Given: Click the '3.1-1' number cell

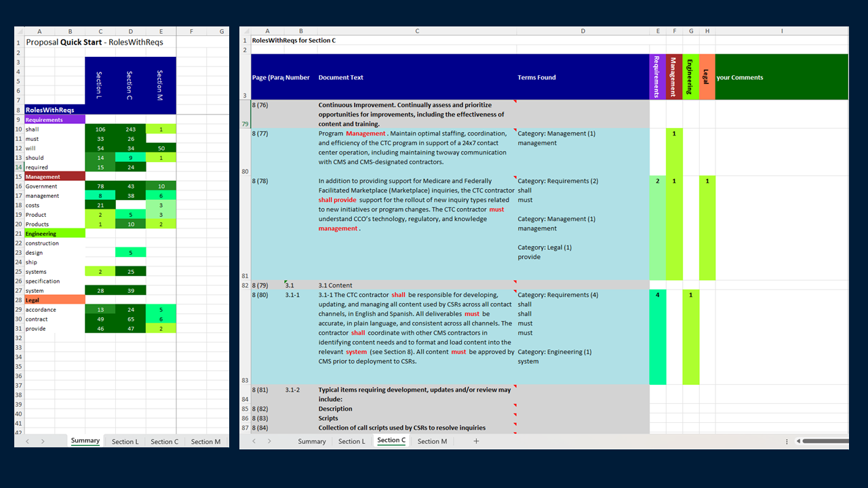Looking at the screenshot, I should (300, 338).
